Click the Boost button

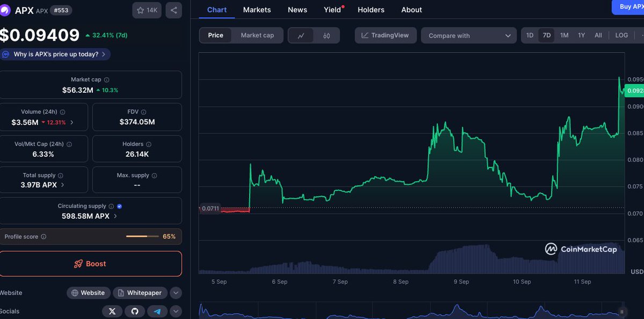(90, 264)
